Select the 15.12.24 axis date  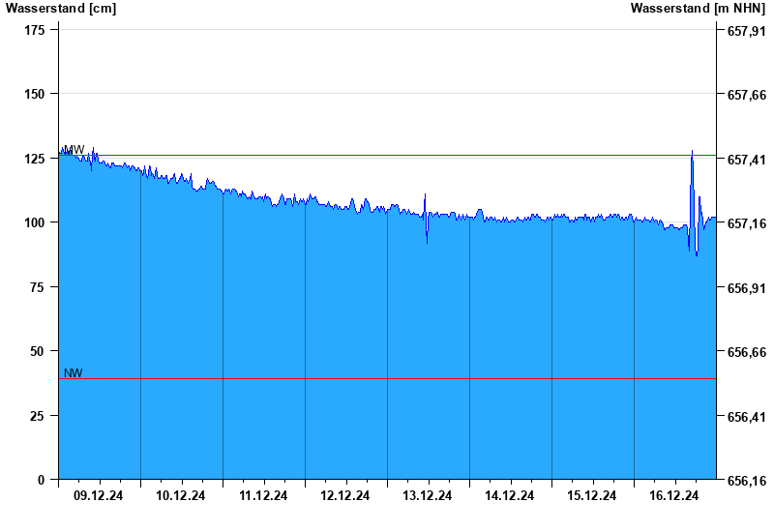pos(591,495)
